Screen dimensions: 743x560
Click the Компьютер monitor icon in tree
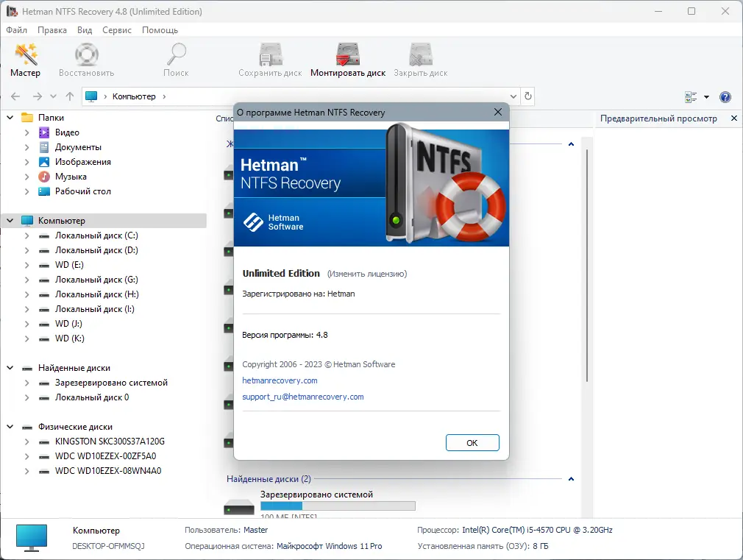27,221
